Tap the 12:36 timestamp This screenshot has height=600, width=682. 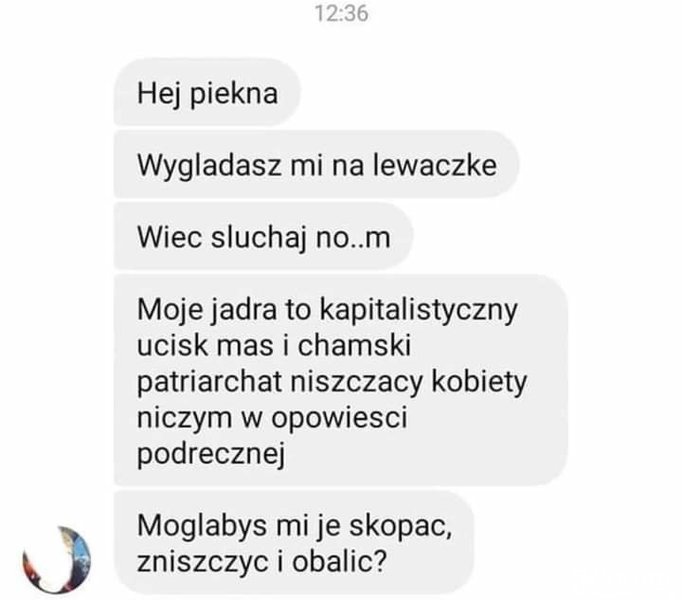coord(341,13)
